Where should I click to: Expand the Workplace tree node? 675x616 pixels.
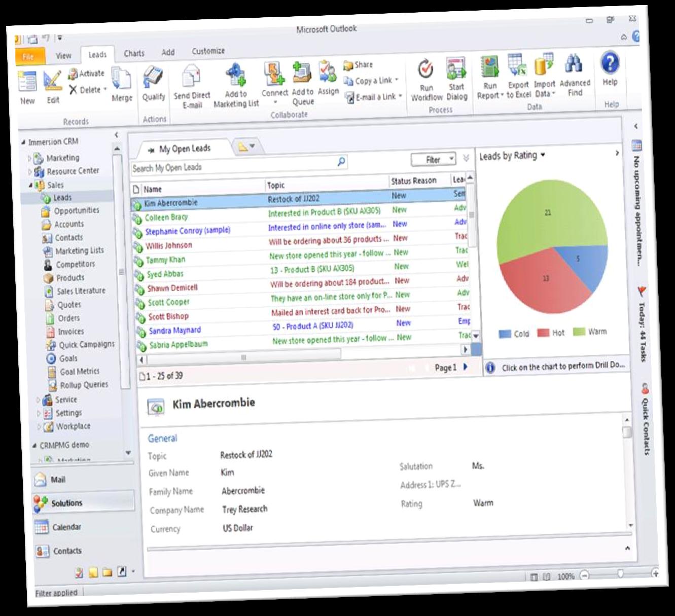39,427
